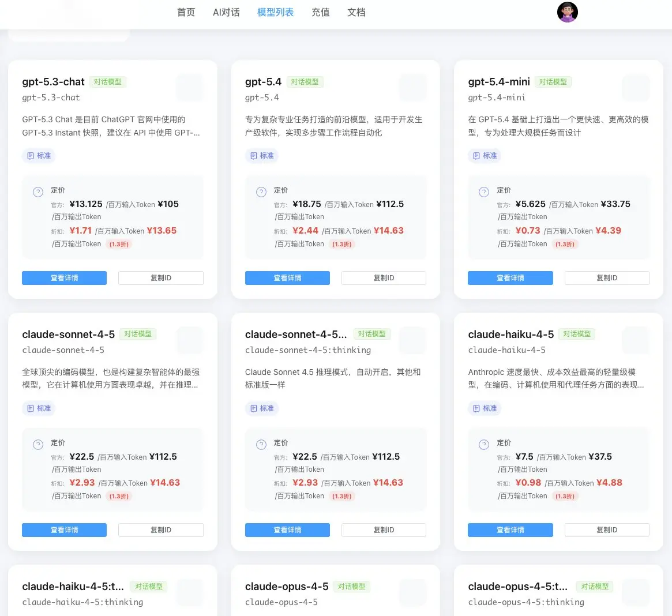The image size is (672, 616).
Task: View details of claude-sonnet-4-5
Action: tap(64, 530)
